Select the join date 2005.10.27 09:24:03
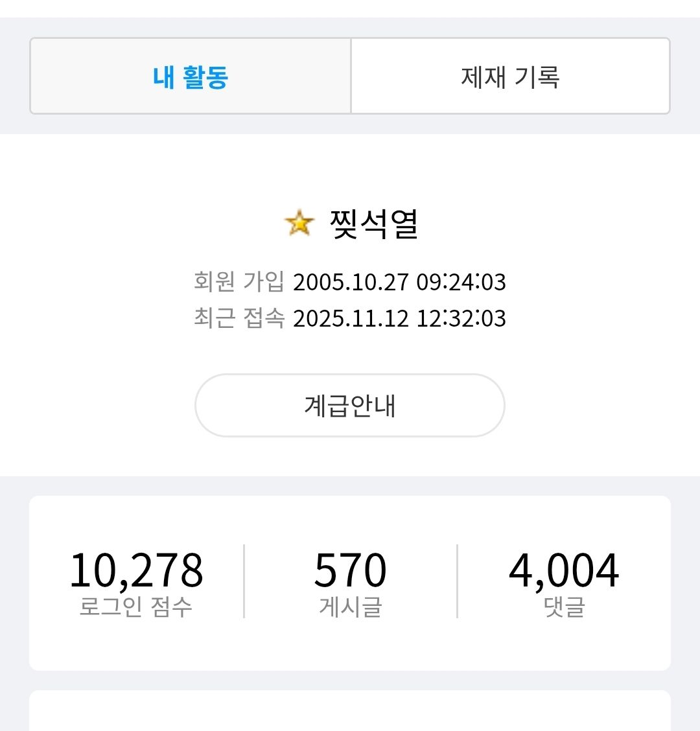The height and width of the screenshot is (731, 700). (x=399, y=283)
